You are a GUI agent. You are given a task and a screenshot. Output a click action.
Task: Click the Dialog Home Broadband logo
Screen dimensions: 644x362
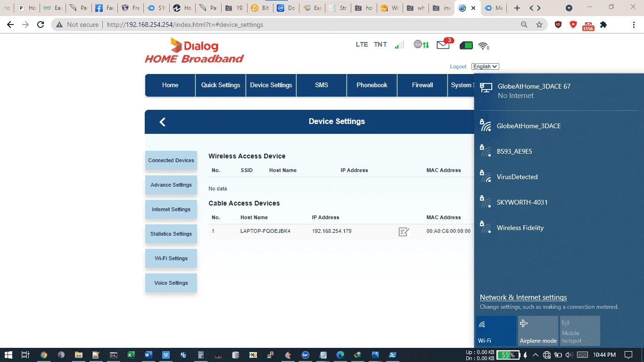coord(195,51)
